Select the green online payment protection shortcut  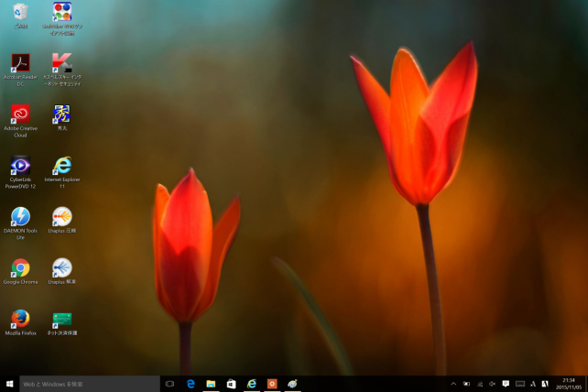62,322
